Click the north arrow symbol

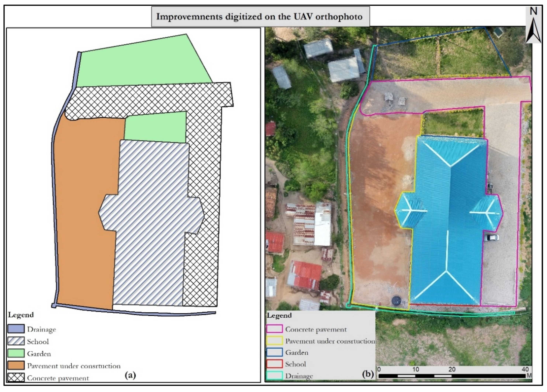point(534,27)
